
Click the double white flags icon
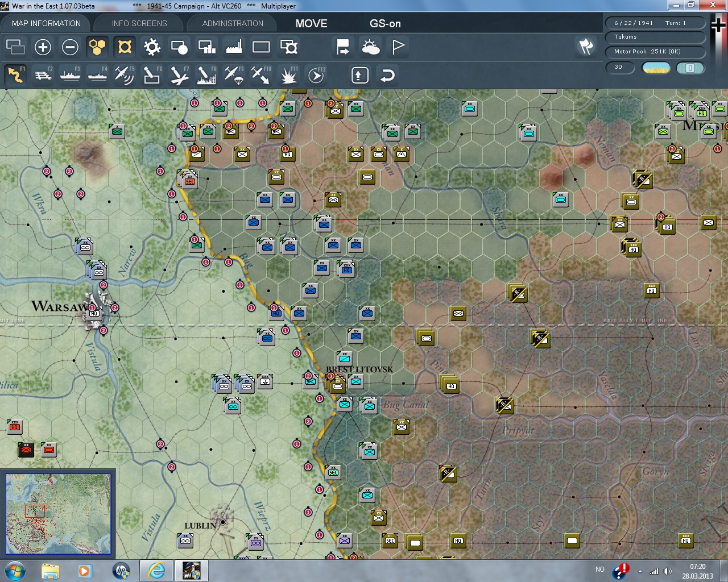586,47
